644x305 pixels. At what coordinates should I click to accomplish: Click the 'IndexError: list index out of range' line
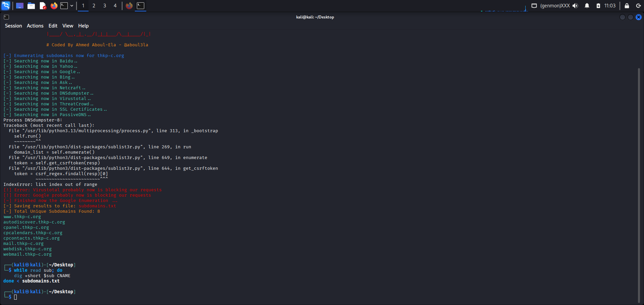(50, 185)
